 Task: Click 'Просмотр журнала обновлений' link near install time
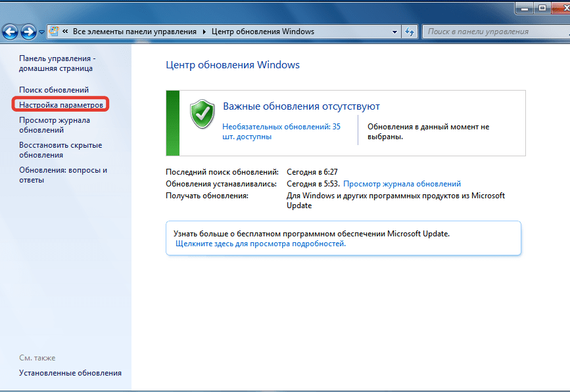click(402, 184)
